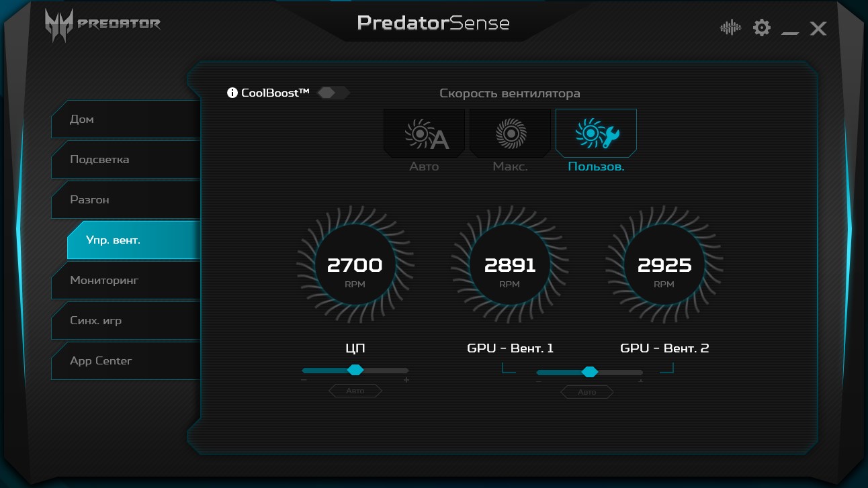The width and height of the screenshot is (868, 488).
Task: Click the plus at ЦП slider
Action: coord(406,381)
